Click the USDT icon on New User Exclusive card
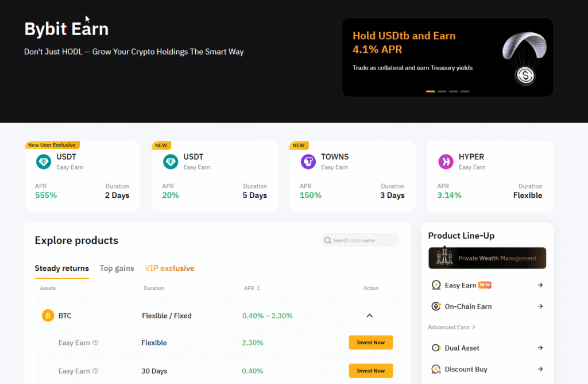 44,162
